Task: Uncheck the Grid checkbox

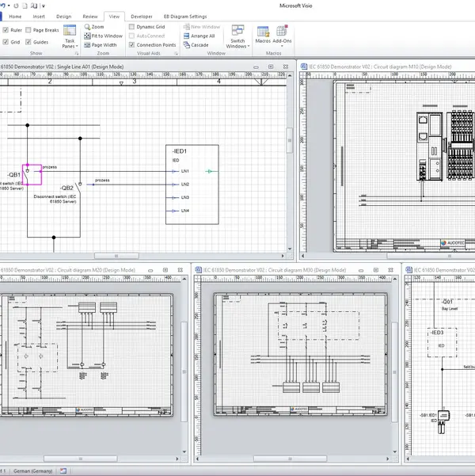Action: pyautogui.click(x=6, y=42)
